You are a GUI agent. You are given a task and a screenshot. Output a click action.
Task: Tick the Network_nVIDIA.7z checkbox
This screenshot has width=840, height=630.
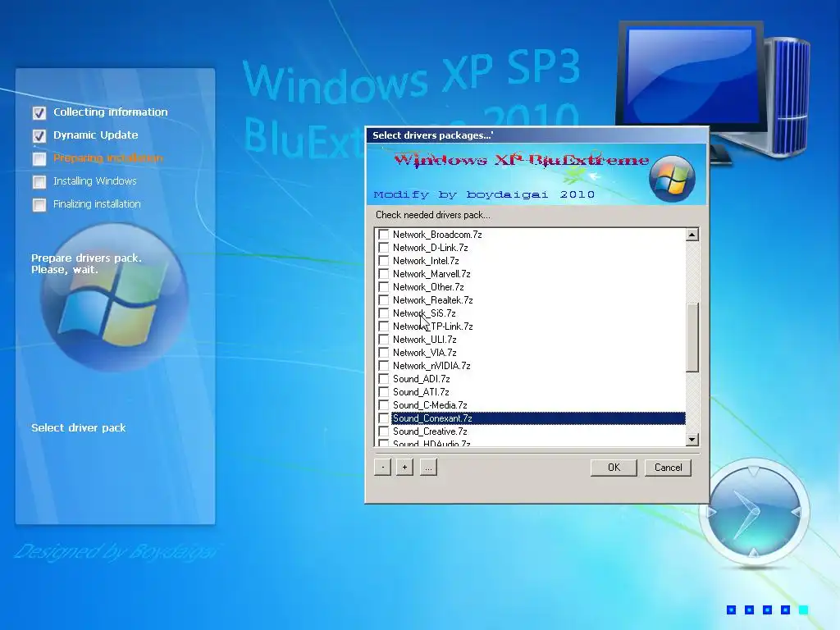click(x=384, y=366)
